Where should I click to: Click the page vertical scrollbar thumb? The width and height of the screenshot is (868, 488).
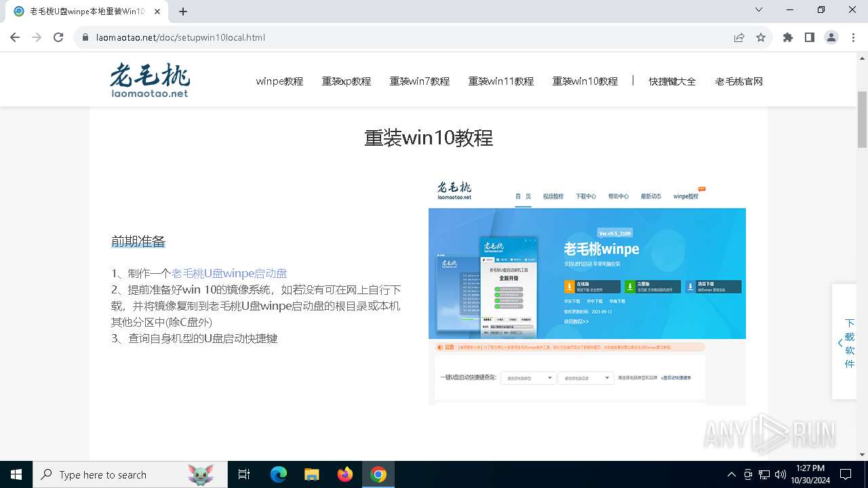pyautogui.click(x=863, y=119)
